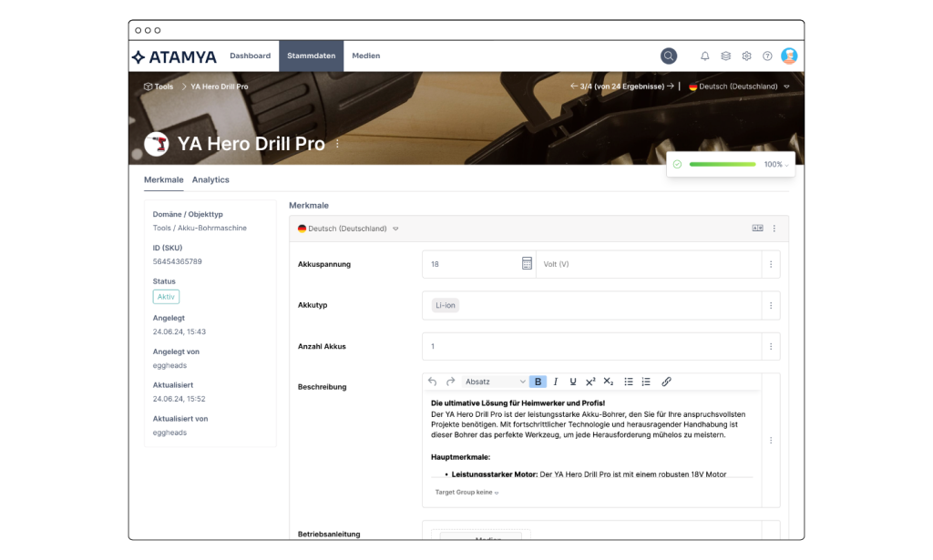Click the Anzahl Akkus input field

click(x=592, y=347)
